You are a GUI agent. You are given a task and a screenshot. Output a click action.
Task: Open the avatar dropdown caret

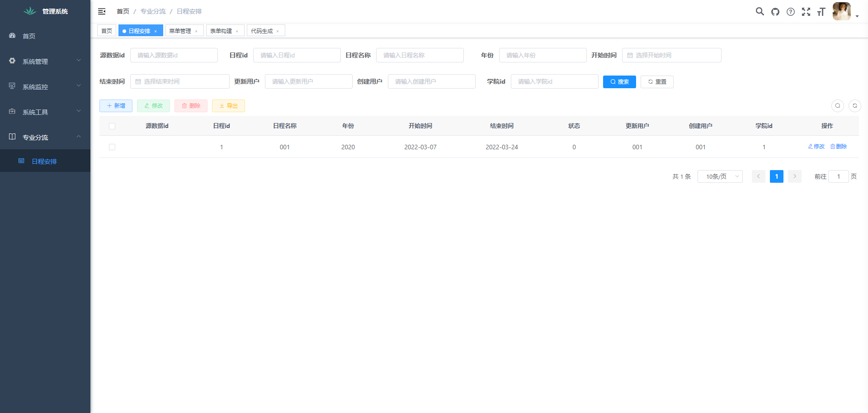pyautogui.click(x=857, y=16)
